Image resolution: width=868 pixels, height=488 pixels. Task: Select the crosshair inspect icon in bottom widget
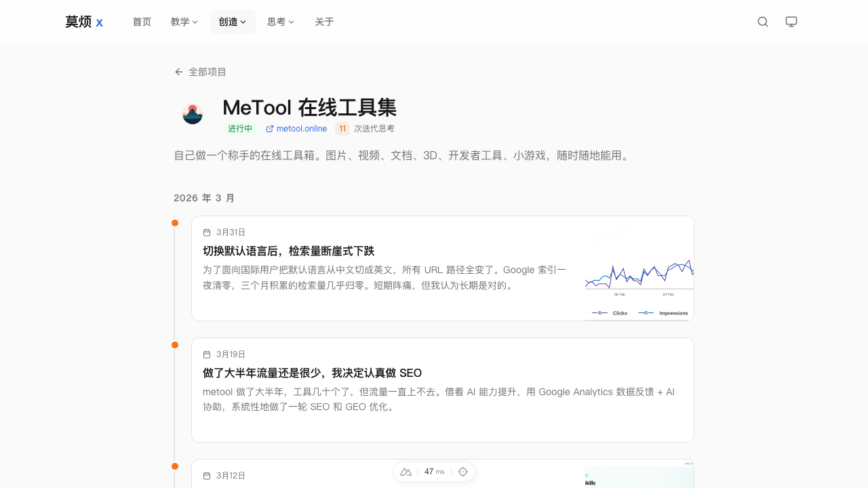462,471
